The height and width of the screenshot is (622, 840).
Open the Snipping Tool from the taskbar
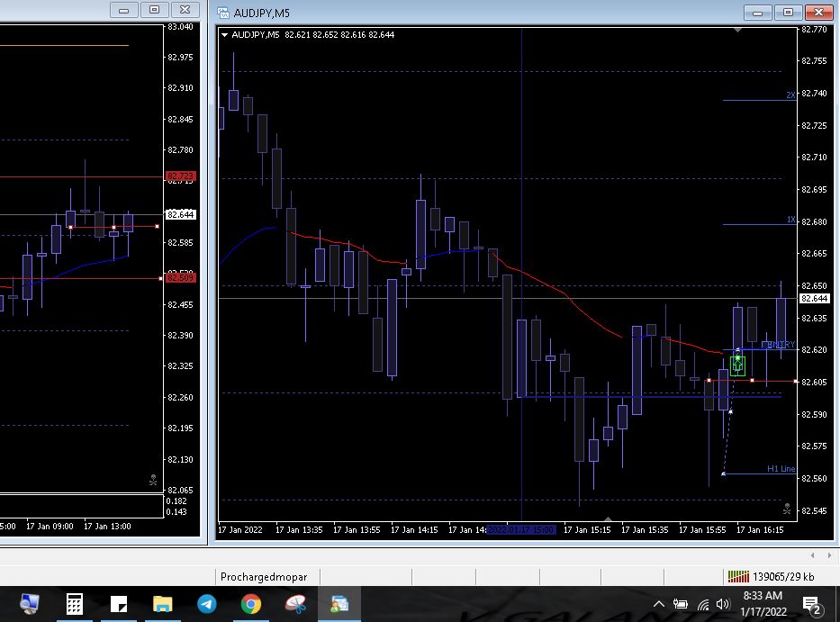click(295, 604)
